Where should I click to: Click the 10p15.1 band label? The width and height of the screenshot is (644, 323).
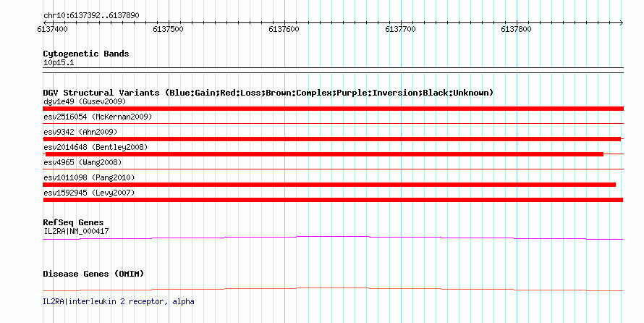(59, 63)
